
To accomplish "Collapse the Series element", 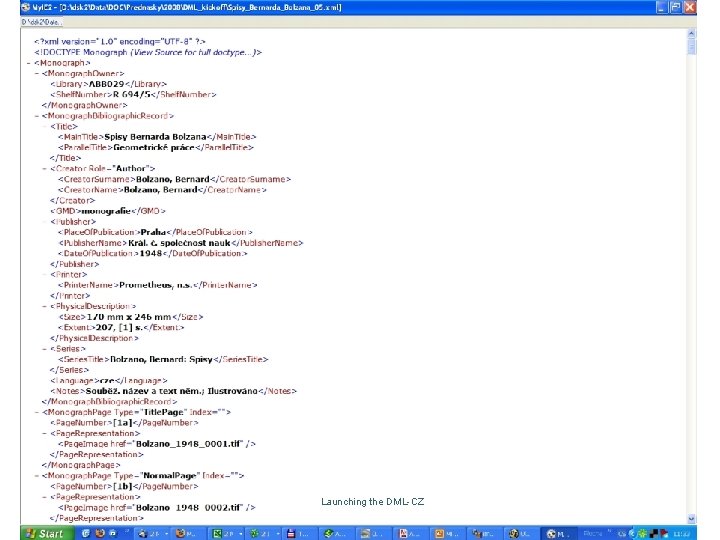I will (x=45, y=349).
